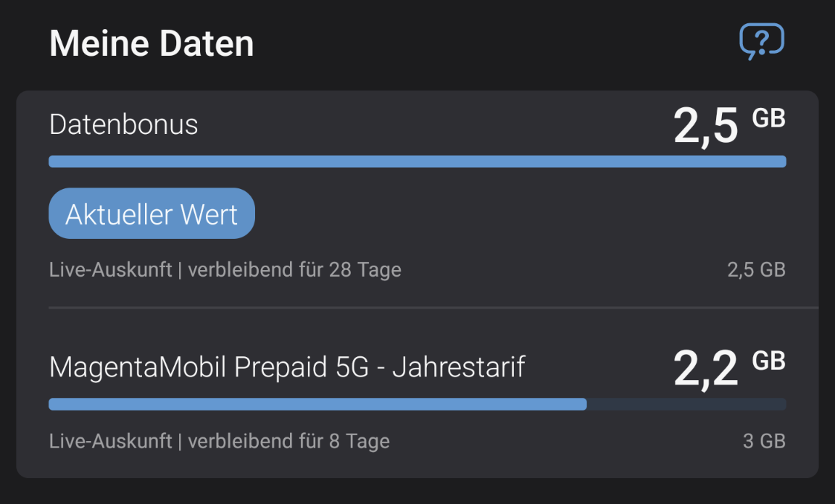
Task: Click the GB unit beside large 2,2
Action: (x=768, y=360)
